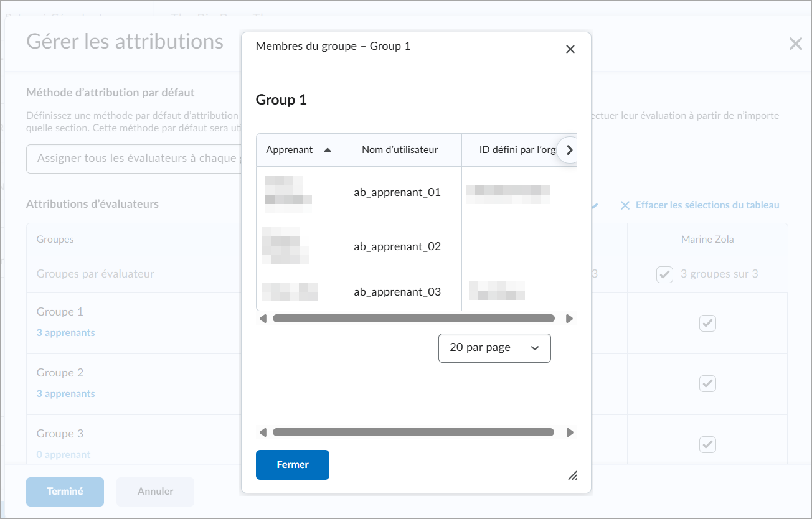
Task: Switch to the Groupes tab
Action: pyautogui.click(x=55, y=239)
